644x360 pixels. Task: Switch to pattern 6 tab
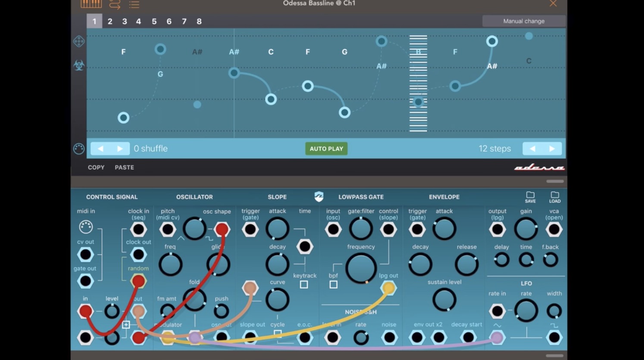[169, 21]
